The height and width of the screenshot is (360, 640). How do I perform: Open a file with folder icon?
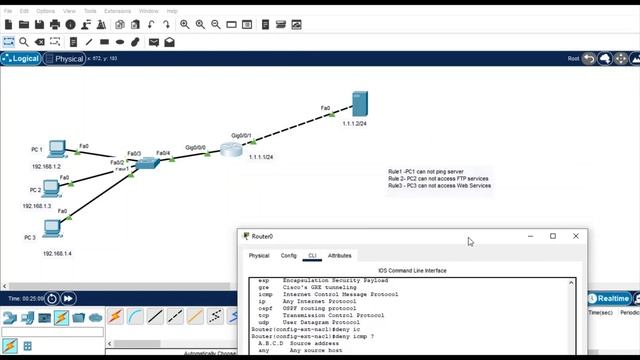coord(24,24)
